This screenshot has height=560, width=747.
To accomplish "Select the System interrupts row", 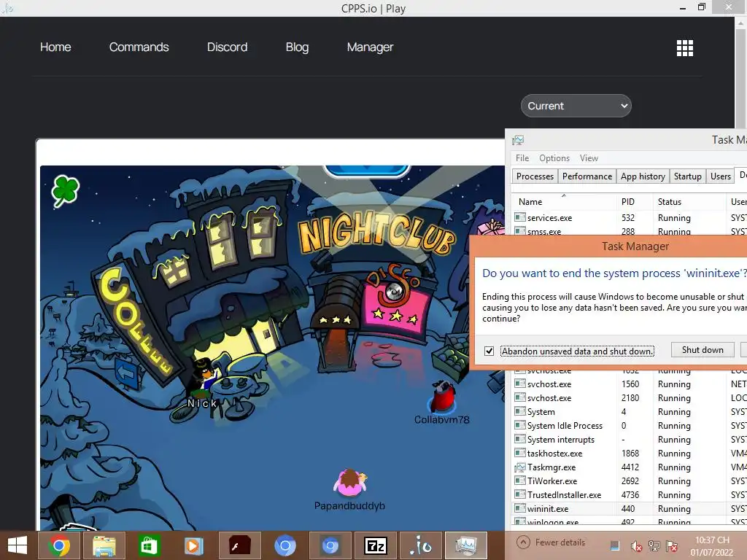I will click(630, 440).
